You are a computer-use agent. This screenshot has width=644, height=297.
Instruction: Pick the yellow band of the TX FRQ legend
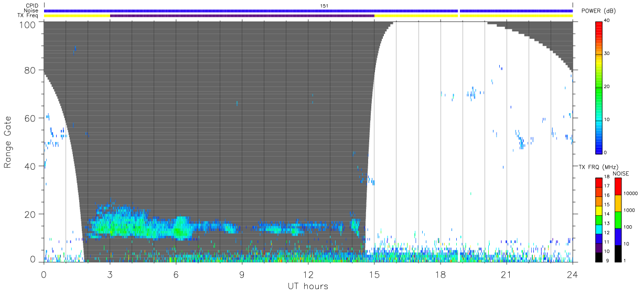click(x=598, y=211)
